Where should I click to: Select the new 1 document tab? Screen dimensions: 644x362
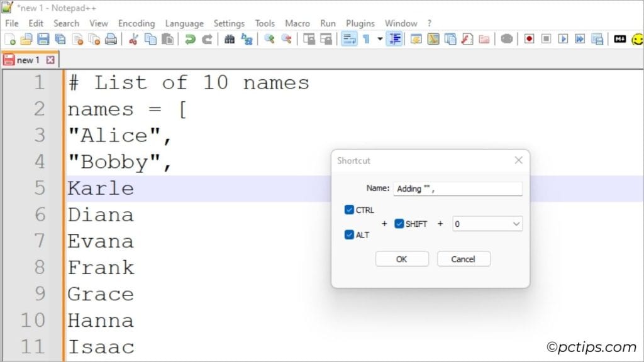(x=28, y=60)
